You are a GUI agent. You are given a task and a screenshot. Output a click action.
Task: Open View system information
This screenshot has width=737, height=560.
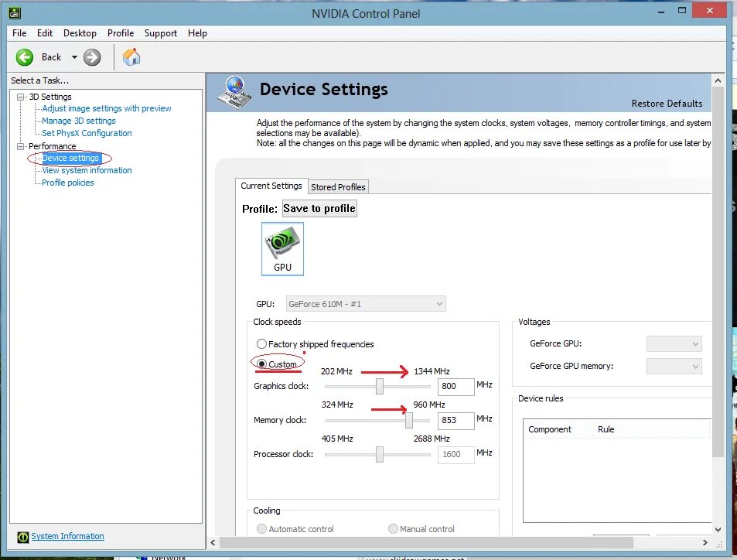[87, 170]
